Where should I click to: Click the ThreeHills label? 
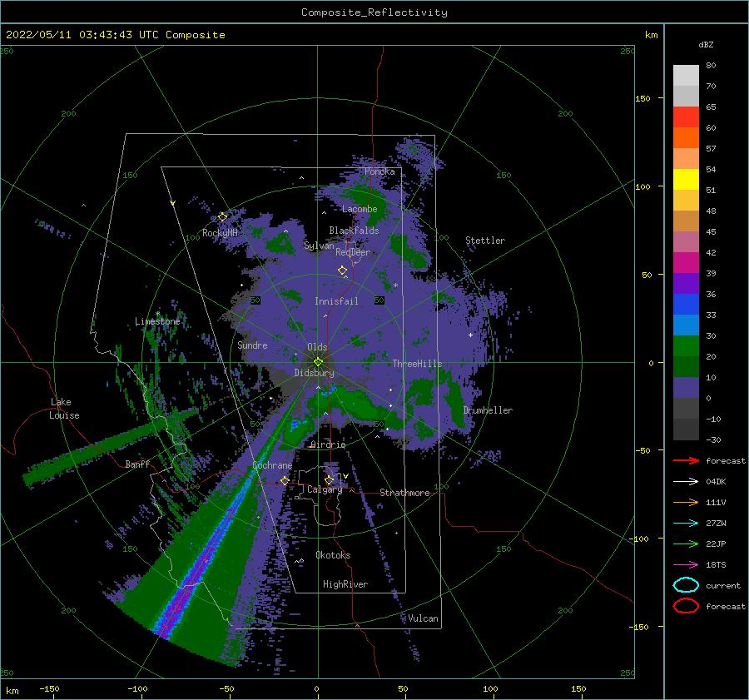[418, 364]
